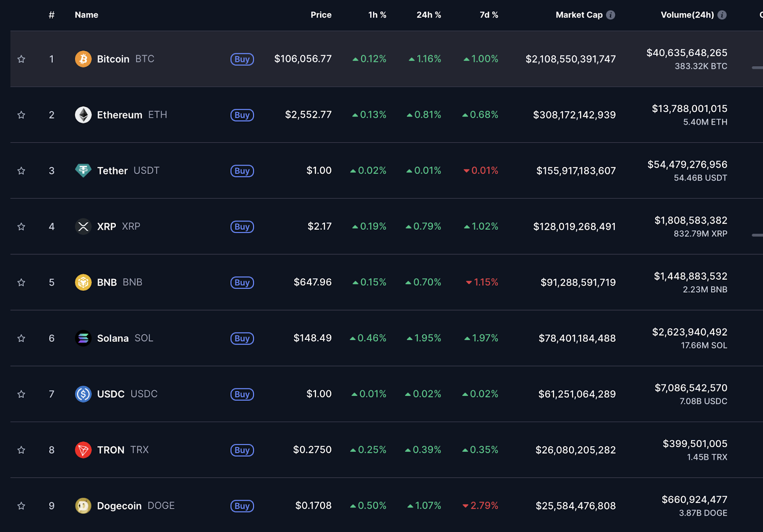Click Bitcoin price $106,056.77
The width and height of the screenshot is (763, 532).
click(303, 59)
